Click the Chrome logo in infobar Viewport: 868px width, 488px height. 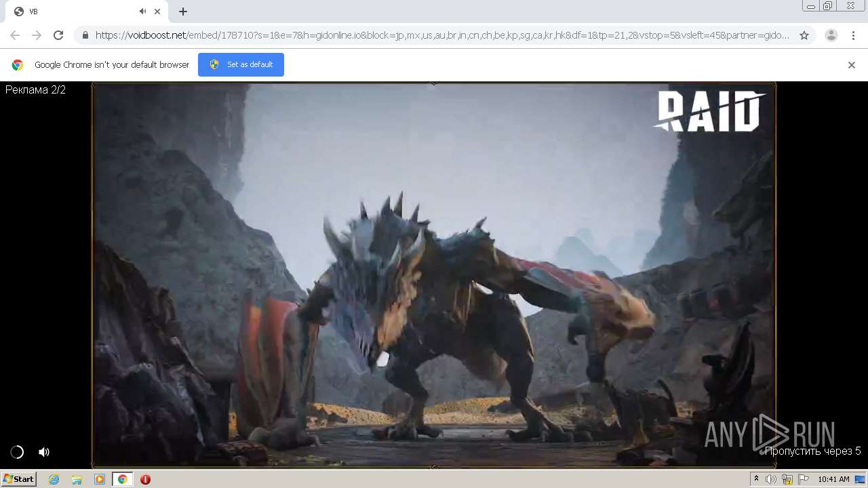[18, 65]
